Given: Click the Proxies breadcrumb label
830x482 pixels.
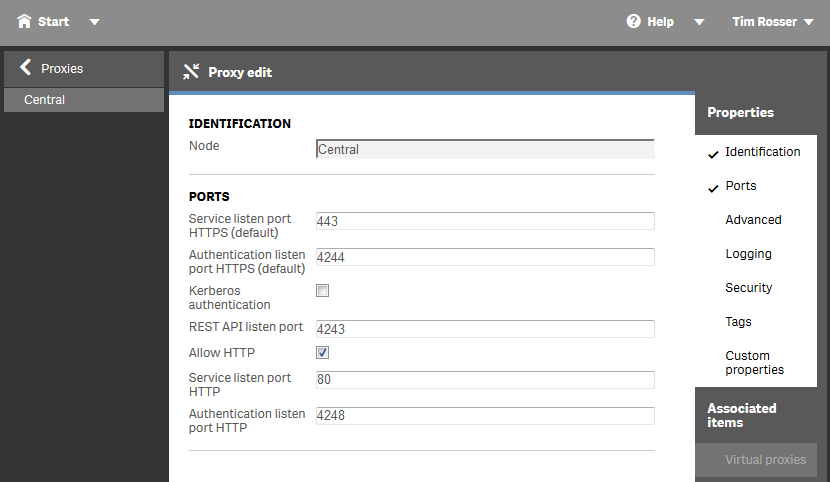Looking at the screenshot, I should (x=62, y=69).
